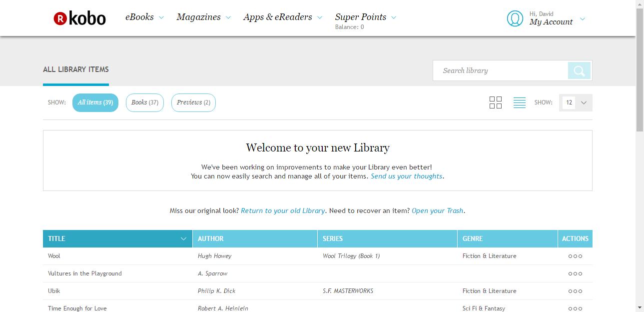Click author A. Sparrow

coord(213,273)
